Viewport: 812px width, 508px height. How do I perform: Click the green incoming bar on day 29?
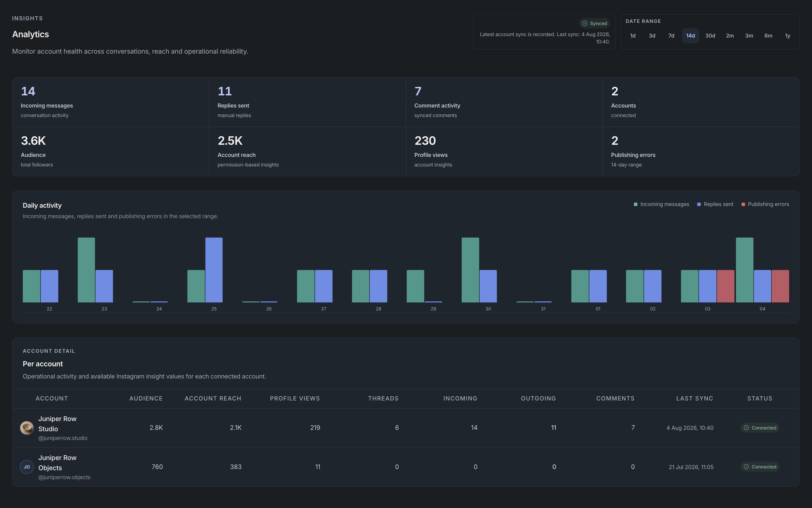click(415, 286)
